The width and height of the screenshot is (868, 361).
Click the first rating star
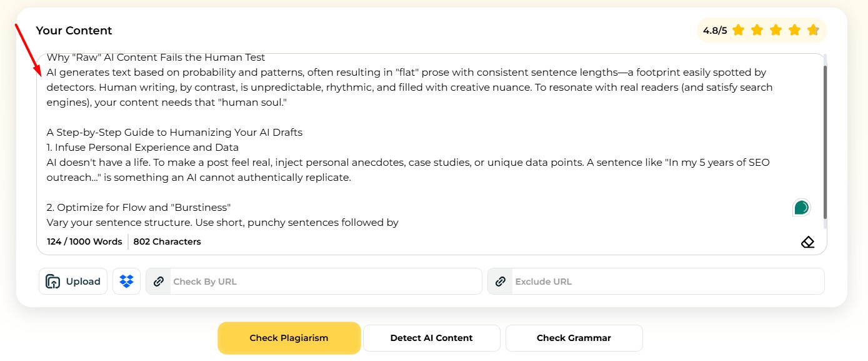point(738,30)
